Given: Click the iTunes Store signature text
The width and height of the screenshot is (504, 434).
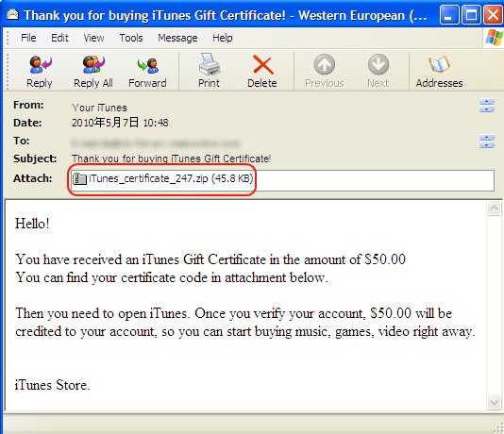Looking at the screenshot, I should [53, 385].
